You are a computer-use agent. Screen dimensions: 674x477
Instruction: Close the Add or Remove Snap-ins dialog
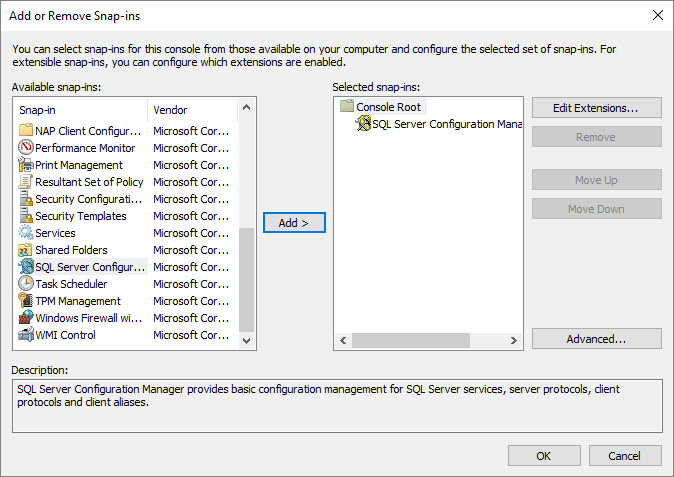[658, 15]
